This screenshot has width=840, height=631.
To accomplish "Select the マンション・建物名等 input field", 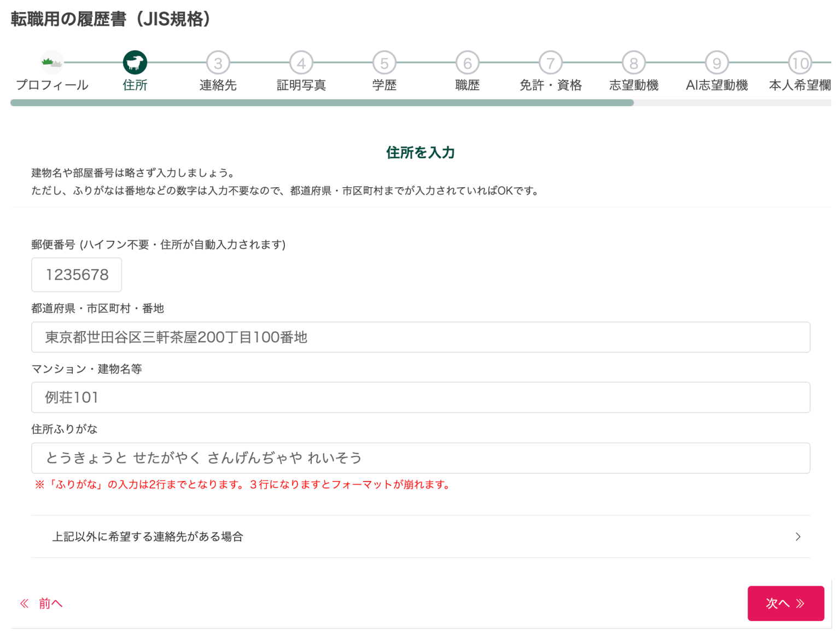I will [420, 397].
